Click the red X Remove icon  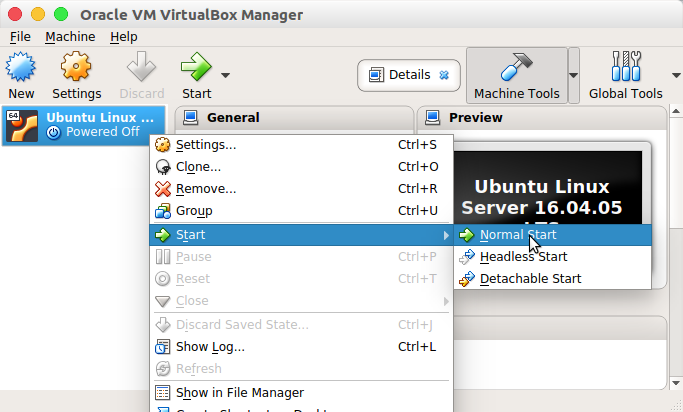(x=162, y=189)
